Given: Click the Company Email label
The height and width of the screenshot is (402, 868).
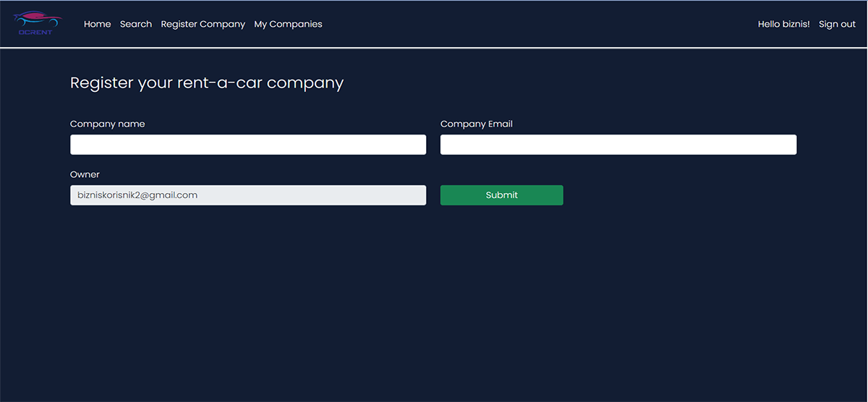Looking at the screenshot, I should coord(476,124).
